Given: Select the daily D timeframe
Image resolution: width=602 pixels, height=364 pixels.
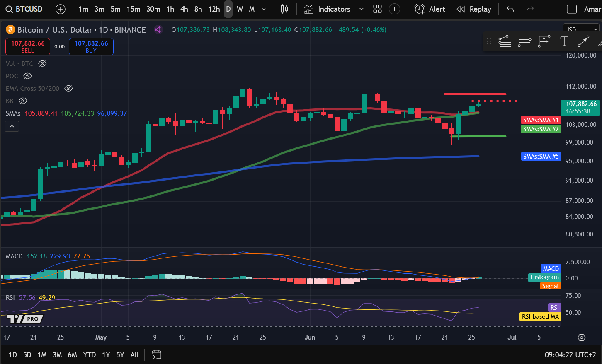Looking at the screenshot, I should coord(228,9).
